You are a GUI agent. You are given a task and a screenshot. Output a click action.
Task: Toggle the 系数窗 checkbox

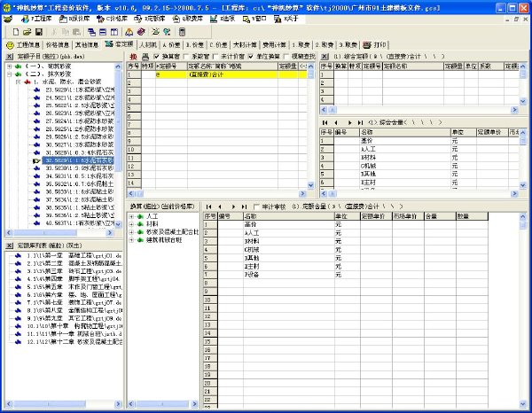(x=186, y=57)
